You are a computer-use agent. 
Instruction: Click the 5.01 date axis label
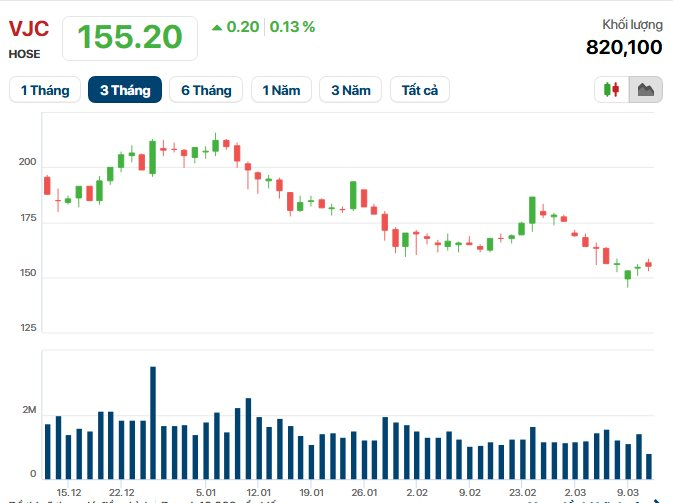(x=207, y=493)
